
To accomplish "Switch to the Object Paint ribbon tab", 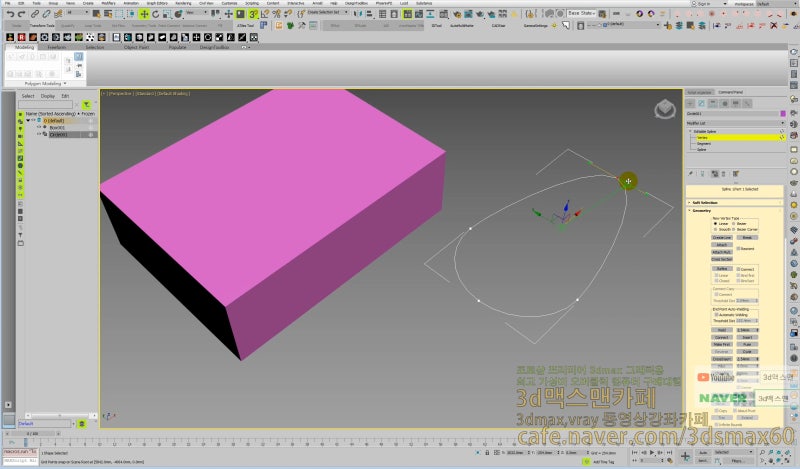I will [x=136, y=47].
